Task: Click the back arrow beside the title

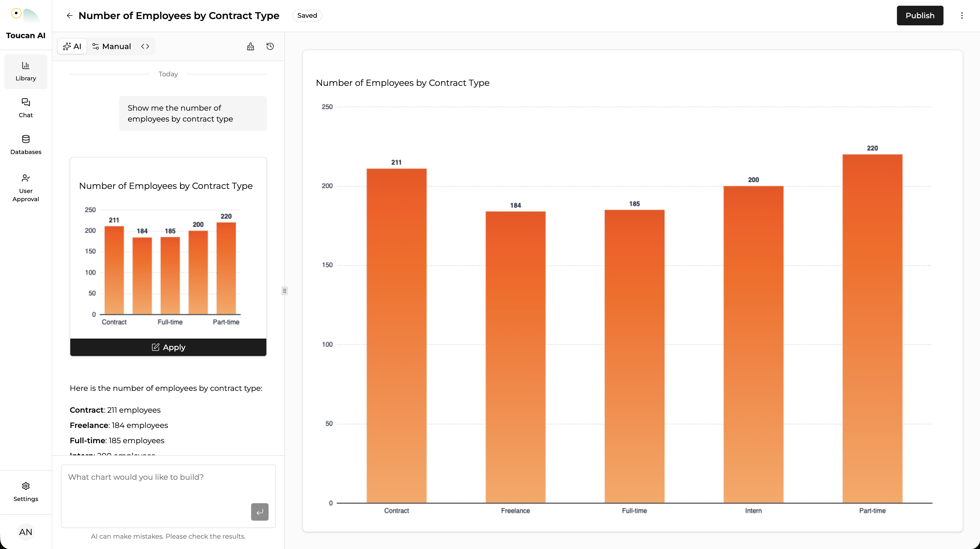Action: [69, 16]
